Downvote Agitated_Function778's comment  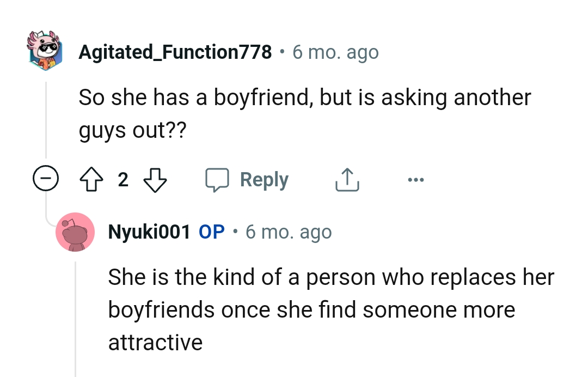click(x=155, y=180)
